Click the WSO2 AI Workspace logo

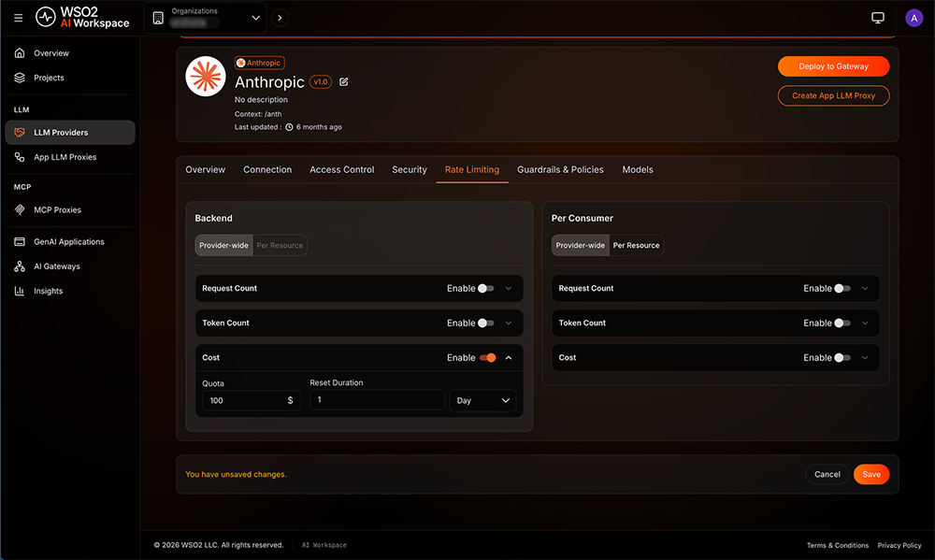click(82, 17)
